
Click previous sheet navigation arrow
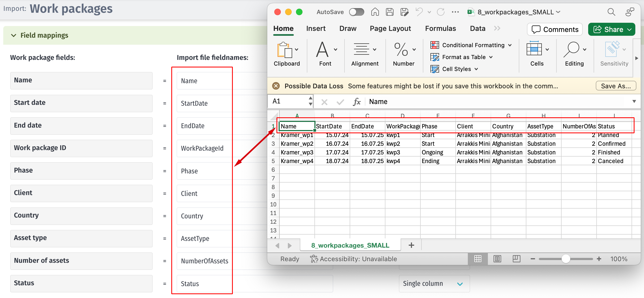(x=277, y=245)
